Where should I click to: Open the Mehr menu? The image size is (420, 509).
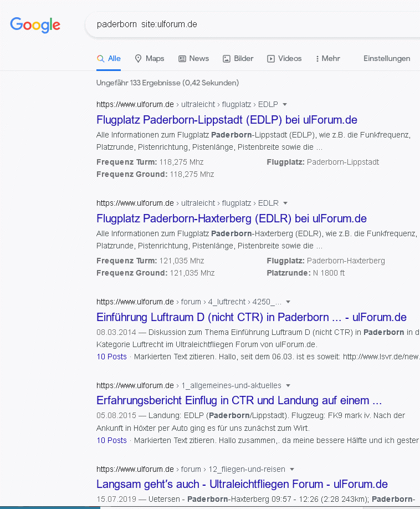click(328, 59)
